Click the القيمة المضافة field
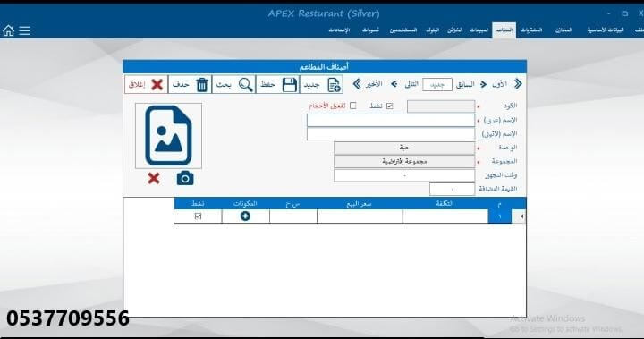The width and height of the screenshot is (644, 339). point(452,190)
